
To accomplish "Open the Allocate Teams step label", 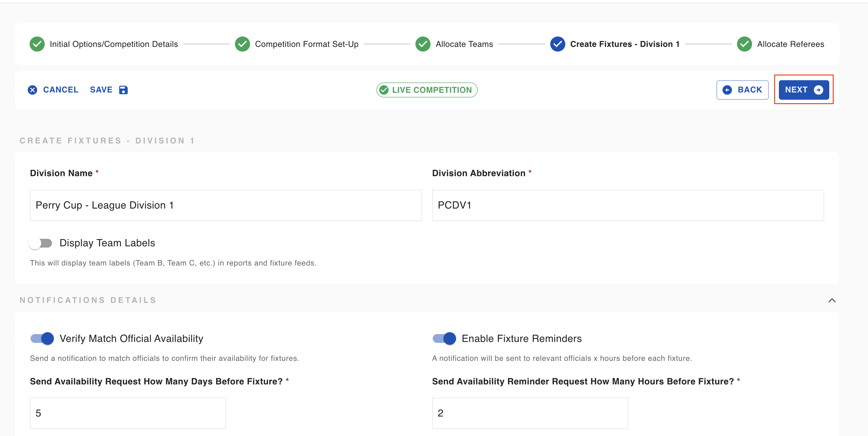I will (x=464, y=44).
